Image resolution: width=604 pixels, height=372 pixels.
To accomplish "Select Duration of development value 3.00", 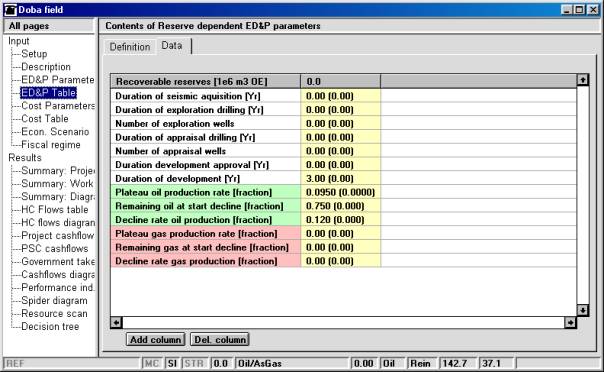I will (x=341, y=179).
